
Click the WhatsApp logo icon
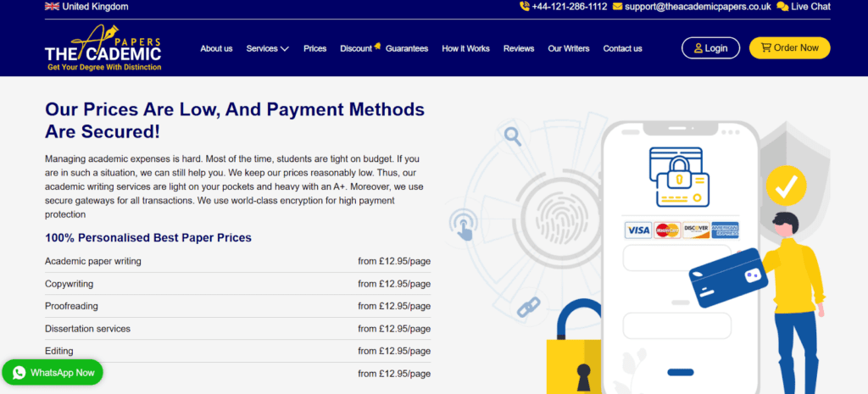tap(19, 373)
